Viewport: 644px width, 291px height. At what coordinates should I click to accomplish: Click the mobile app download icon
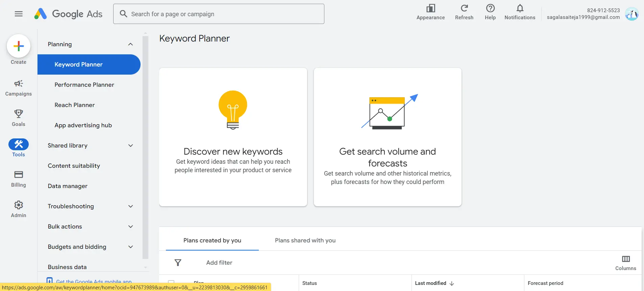tap(50, 281)
